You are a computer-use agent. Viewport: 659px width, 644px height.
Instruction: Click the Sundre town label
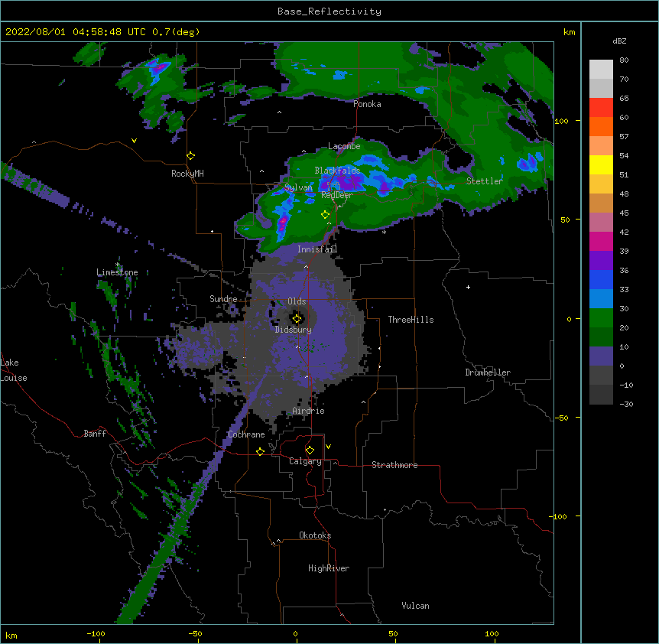[223, 299]
